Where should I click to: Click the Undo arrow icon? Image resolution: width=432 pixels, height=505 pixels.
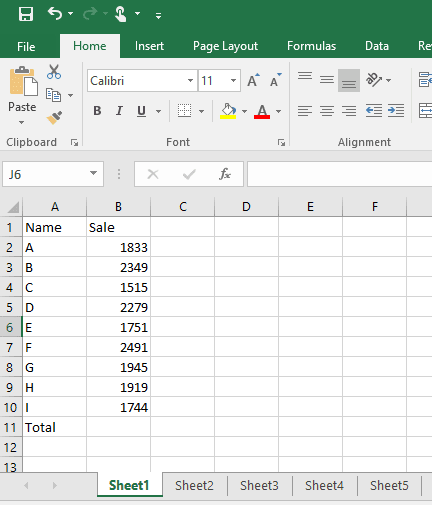(55, 14)
